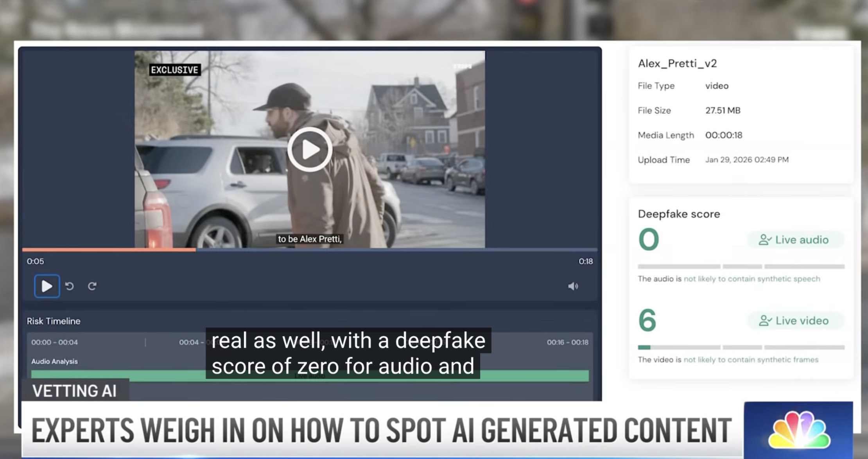Open 'not likely to contain synthetic frames' link

751,360
